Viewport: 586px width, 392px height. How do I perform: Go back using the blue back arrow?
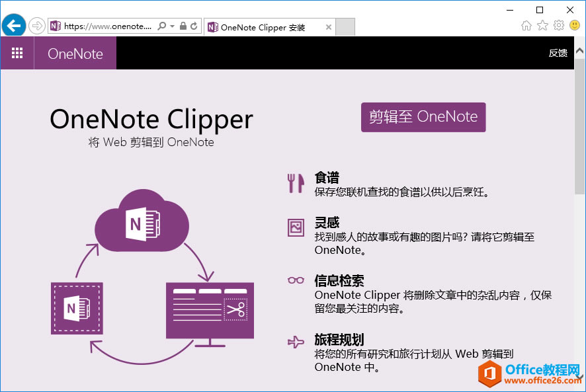(13, 25)
